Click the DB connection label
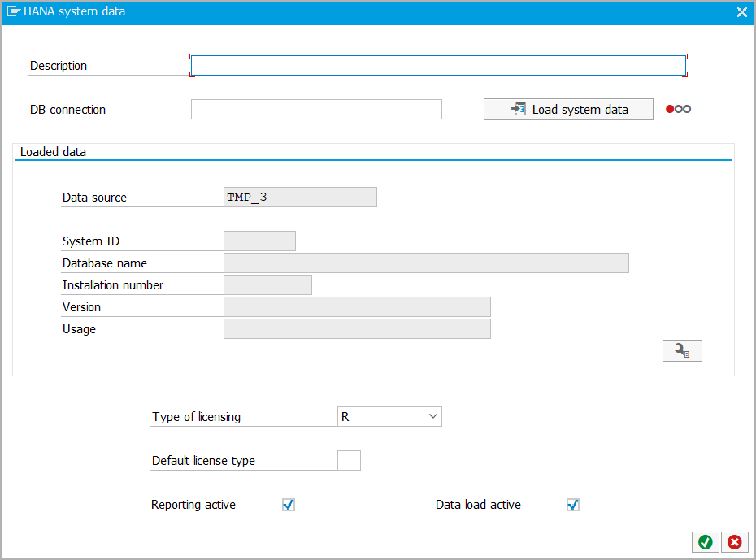Viewport: 756px width, 560px height. (67, 110)
